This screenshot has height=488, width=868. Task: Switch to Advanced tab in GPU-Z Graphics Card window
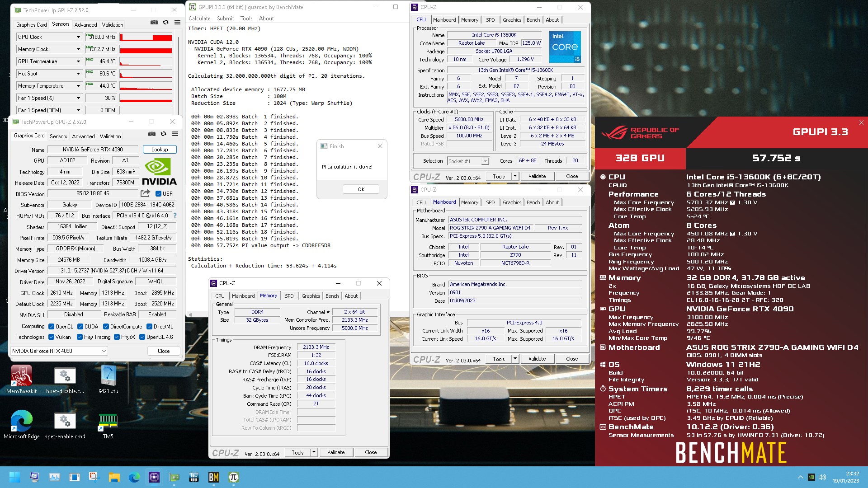point(84,136)
